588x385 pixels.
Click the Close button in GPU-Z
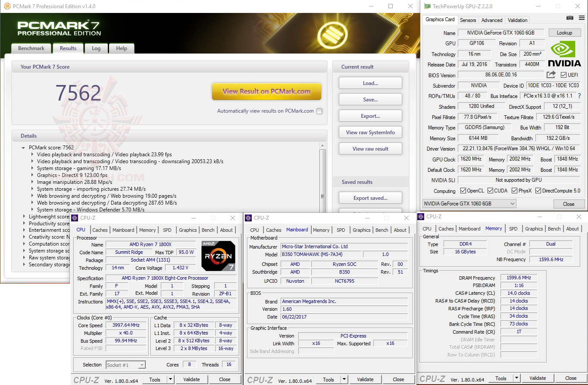point(569,204)
